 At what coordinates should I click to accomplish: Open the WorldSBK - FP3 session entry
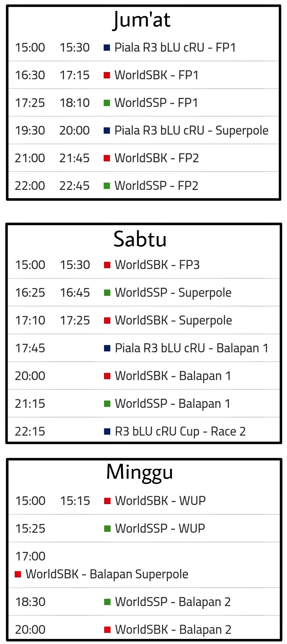pyautogui.click(x=157, y=265)
